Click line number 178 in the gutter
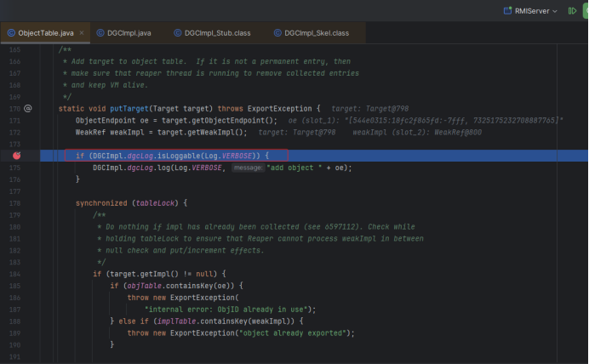 pyautogui.click(x=14, y=203)
